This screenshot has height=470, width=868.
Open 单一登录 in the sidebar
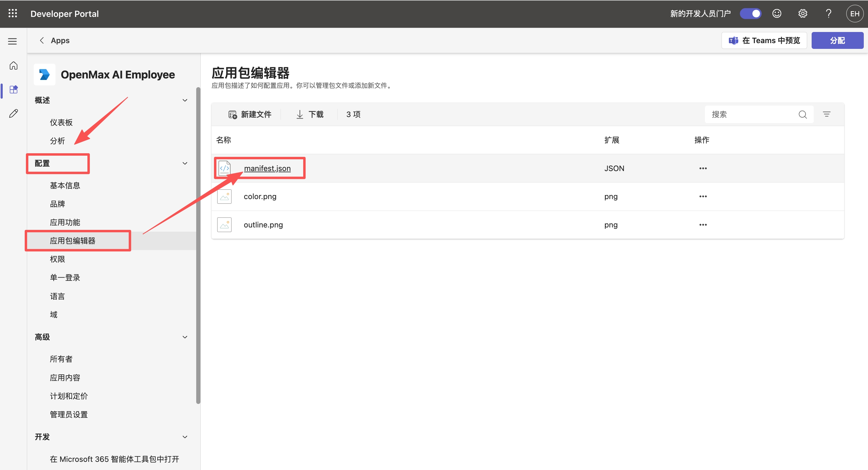(65, 278)
